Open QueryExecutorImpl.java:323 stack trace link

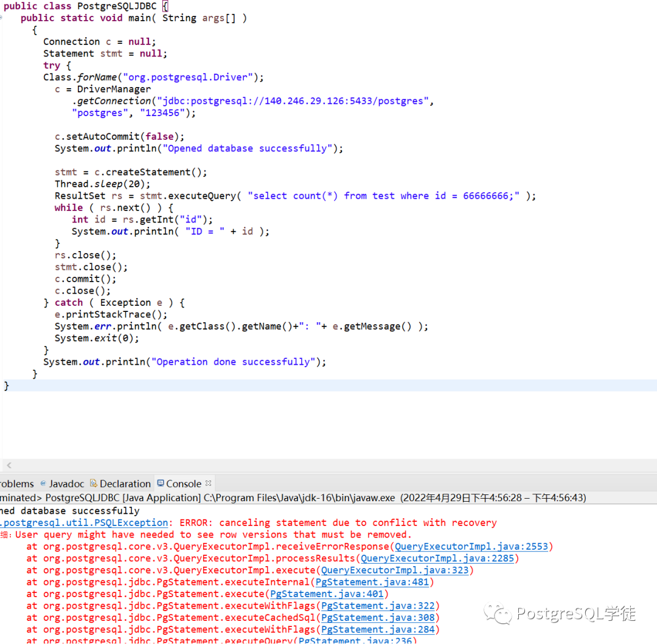[x=395, y=570]
